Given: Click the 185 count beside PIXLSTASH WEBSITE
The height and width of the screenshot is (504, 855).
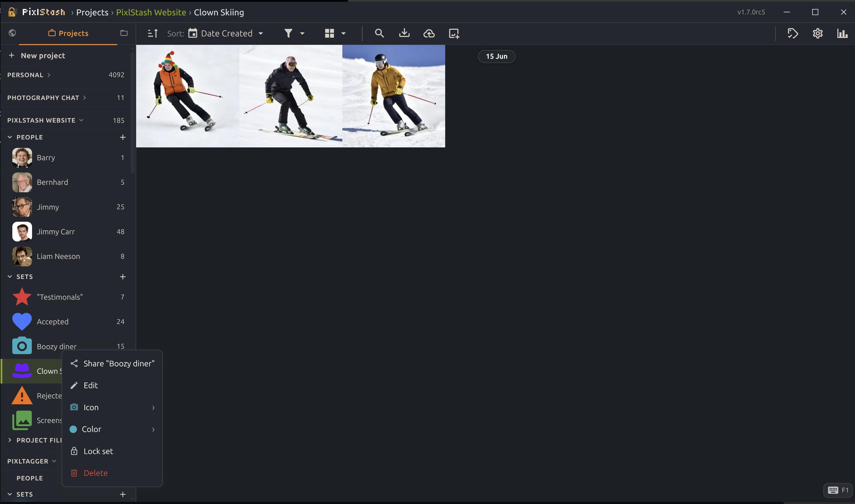Looking at the screenshot, I should click(x=118, y=120).
